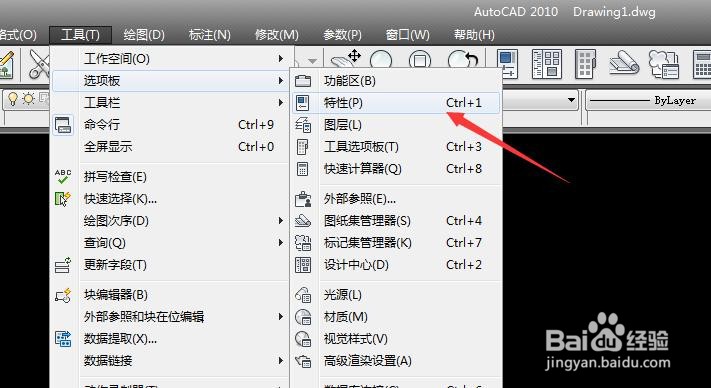Open 设计中心(D) design center

pyautogui.click(x=395, y=265)
